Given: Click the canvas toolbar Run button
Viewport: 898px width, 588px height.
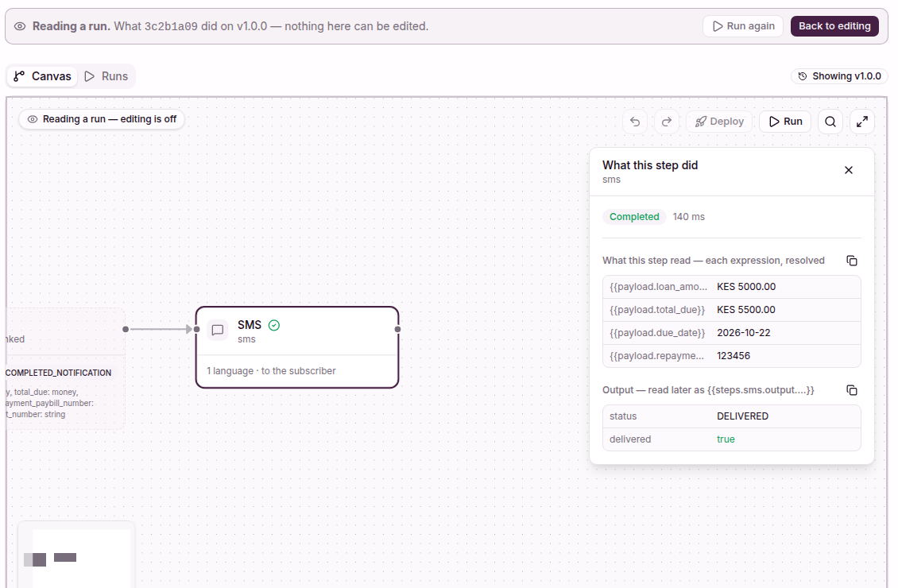Looking at the screenshot, I should 785,122.
